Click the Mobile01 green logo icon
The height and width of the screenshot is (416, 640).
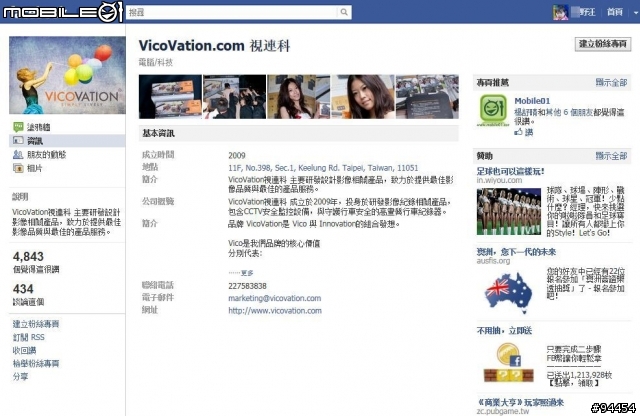[493, 110]
